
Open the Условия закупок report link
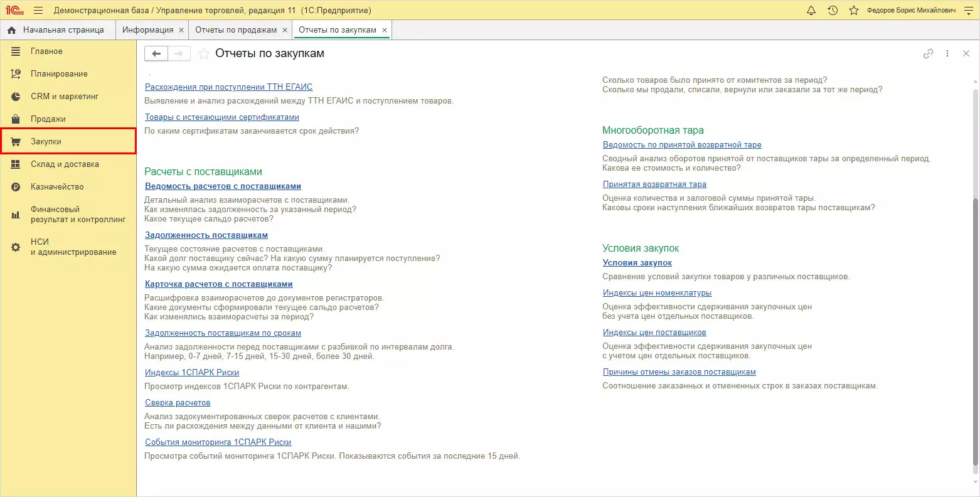(637, 263)
